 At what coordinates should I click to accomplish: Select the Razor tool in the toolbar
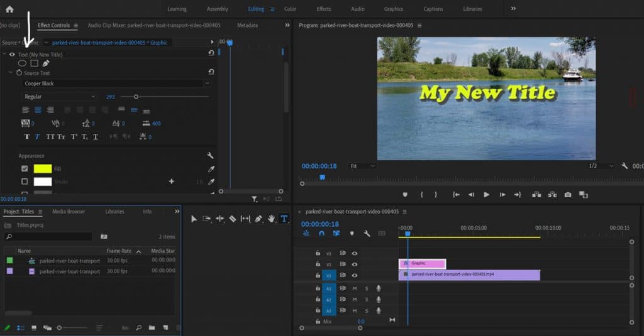232,219
